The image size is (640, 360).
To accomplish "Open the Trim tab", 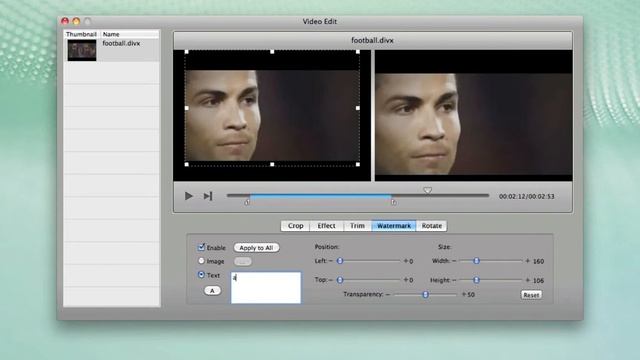I will (357, 226).
